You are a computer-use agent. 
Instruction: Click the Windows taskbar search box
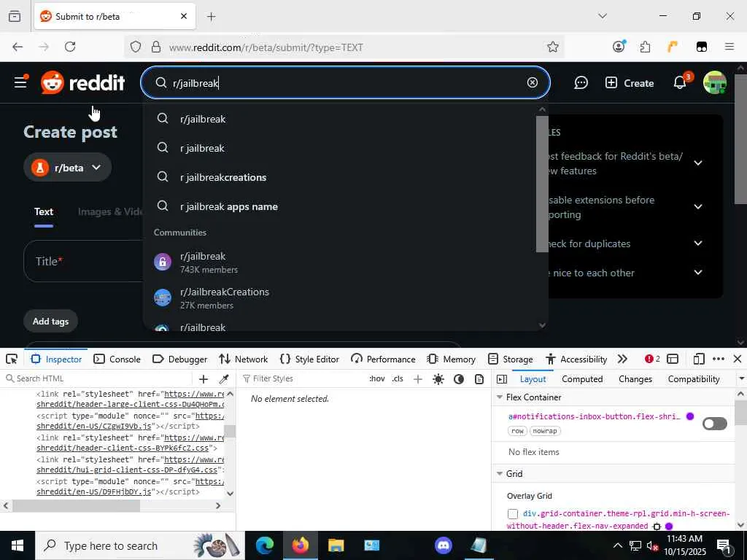[x=139, y=545]
